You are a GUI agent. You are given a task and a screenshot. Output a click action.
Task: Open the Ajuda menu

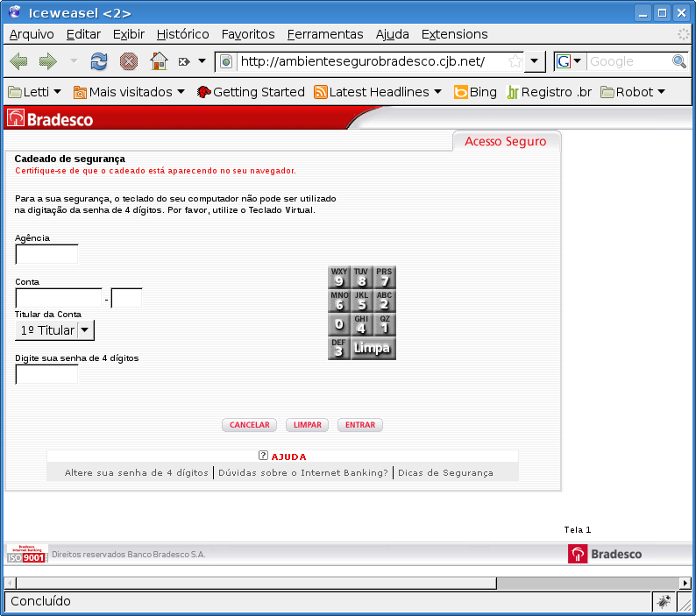392,34
